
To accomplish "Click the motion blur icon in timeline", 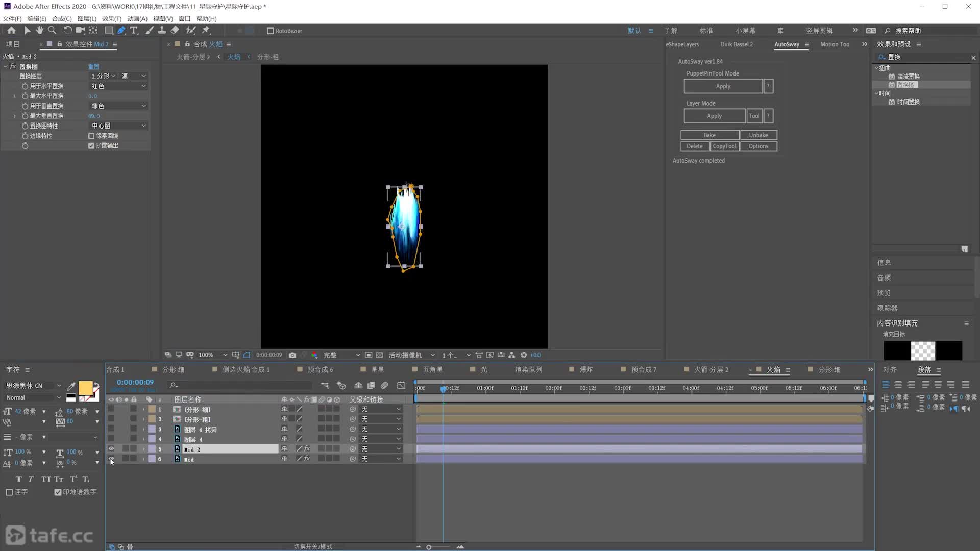I will click(384, 385).
